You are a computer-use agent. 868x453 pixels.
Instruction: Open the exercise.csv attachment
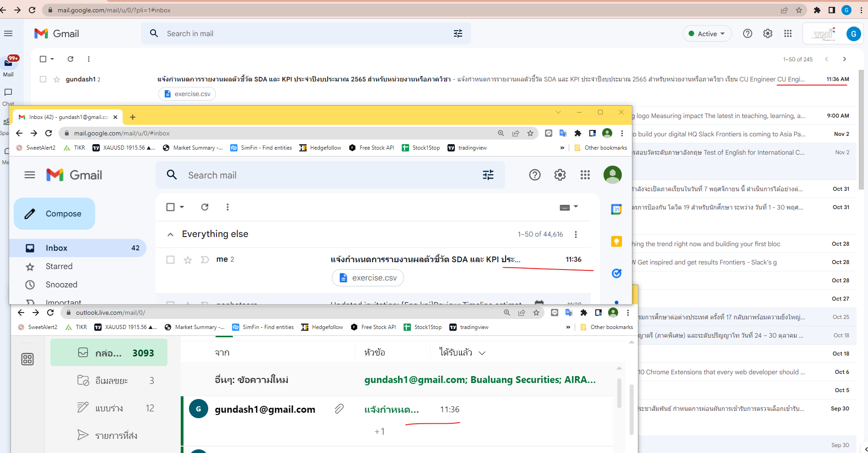(x=367, y=277)
